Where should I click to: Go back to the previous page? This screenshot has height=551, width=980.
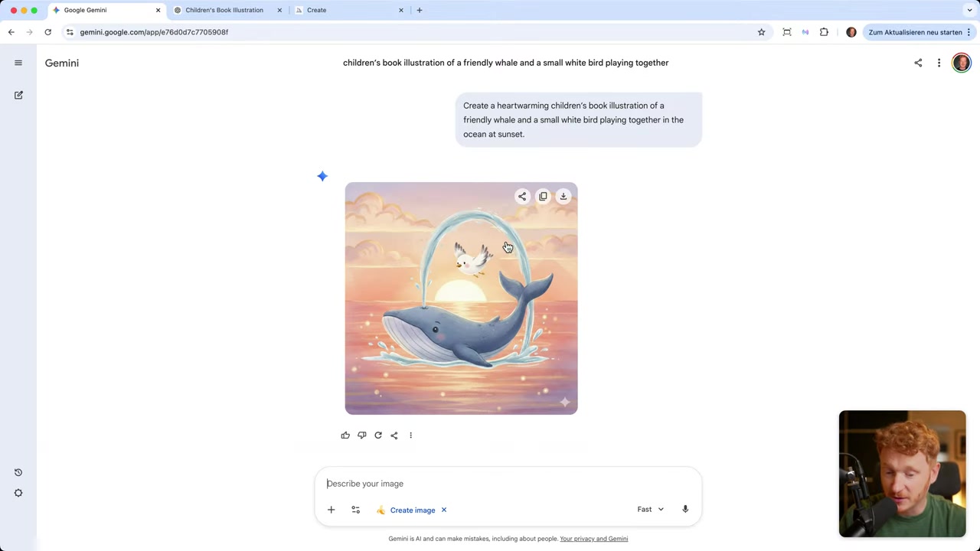11,32
